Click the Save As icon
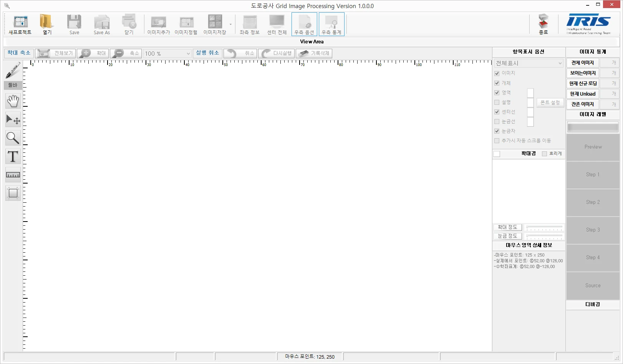 [102, 24]
